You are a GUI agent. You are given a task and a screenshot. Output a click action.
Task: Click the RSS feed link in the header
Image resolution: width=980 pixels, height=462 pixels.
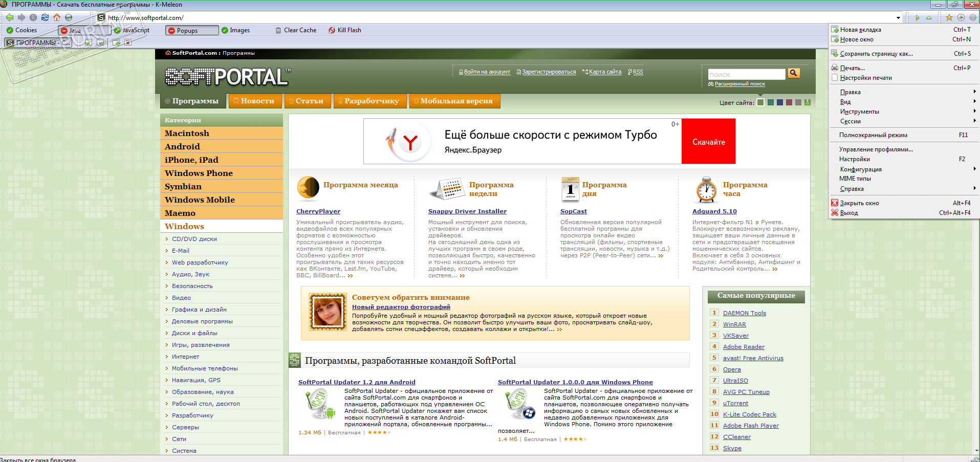click(x=635, y=72)
